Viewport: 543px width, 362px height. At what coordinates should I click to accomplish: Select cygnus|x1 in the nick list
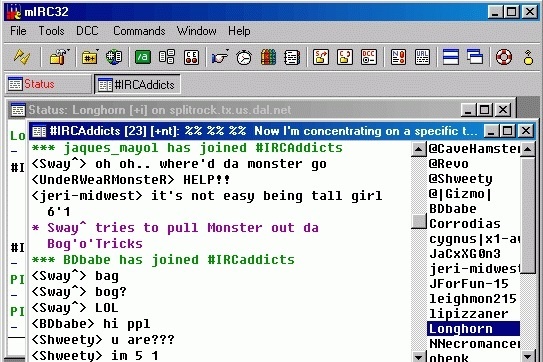[x=474, y=239]
